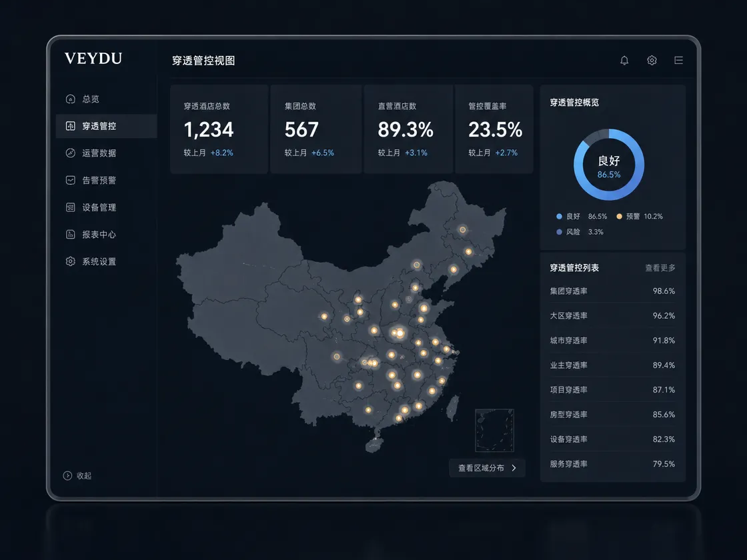The height and width of the screenshot is (560, 747).
Task: Click the 穿透管控 sidebar icon
Action: 71,126
